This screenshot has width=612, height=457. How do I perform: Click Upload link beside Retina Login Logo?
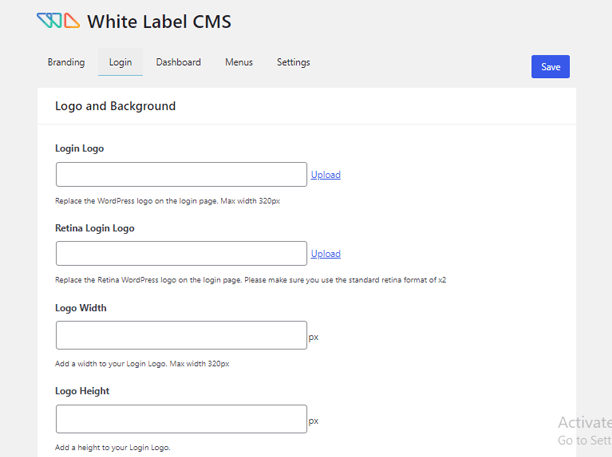(x=325, y=254)
